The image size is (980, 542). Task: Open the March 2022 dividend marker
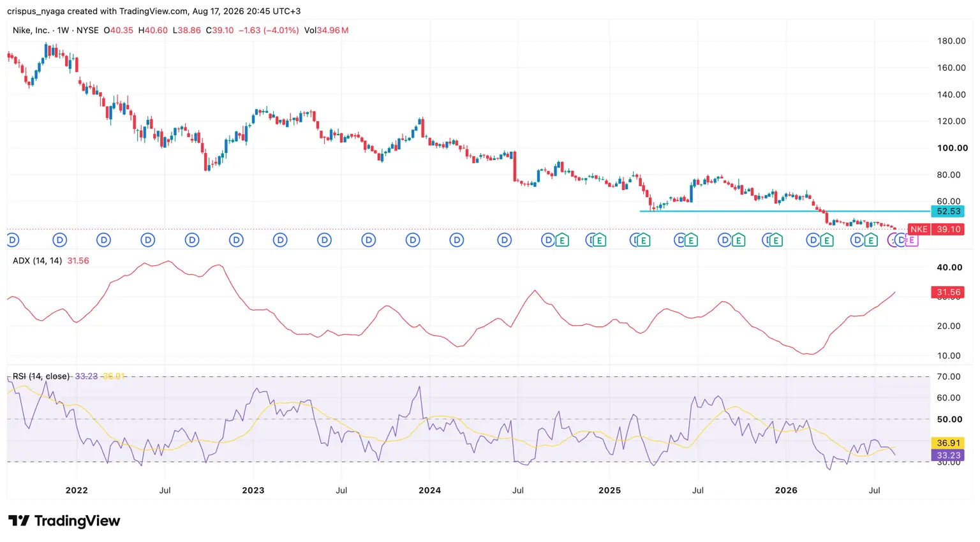tap(103, 240)
